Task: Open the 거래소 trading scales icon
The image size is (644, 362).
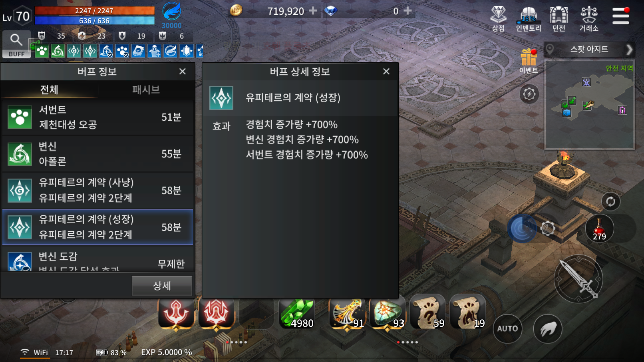Action: 589,19
